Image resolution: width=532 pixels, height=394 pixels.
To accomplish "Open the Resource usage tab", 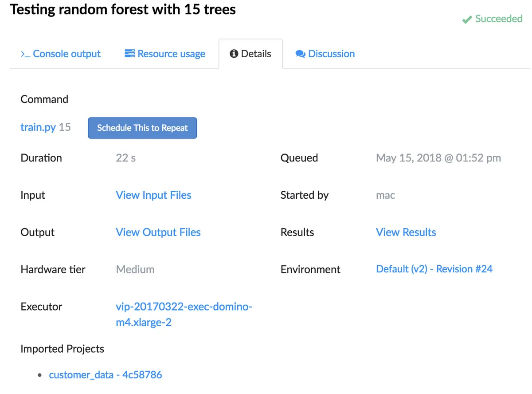I will 171,54.
